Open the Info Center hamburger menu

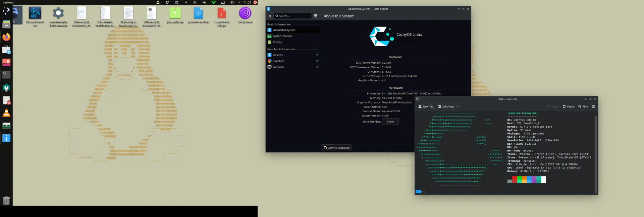coord(316,16)
